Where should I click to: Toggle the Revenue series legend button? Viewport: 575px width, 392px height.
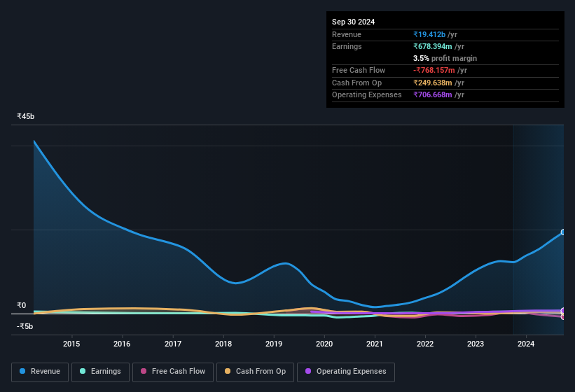pos(40,372)
